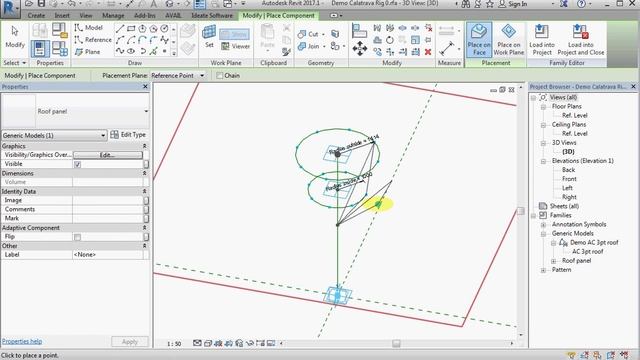
Task: Open the View ribbon tab
Action: 86,16
